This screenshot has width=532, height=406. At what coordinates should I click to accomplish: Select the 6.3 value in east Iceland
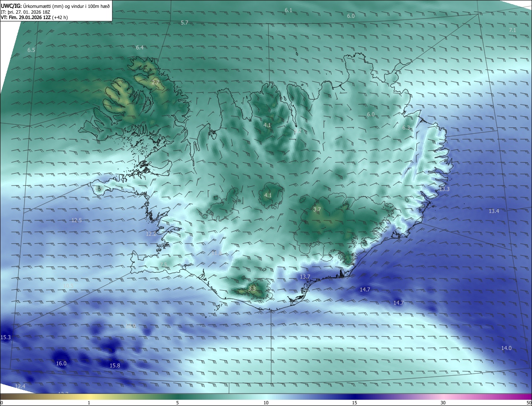click(x=406, y=128)
